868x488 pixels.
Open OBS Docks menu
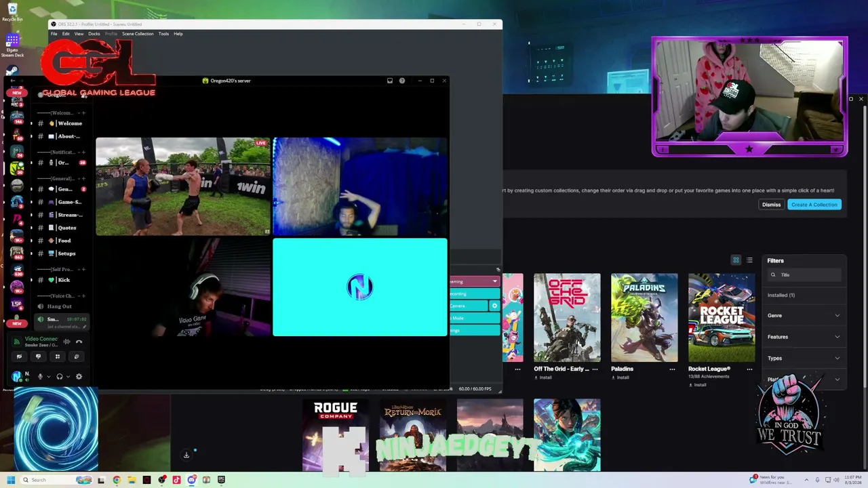pos(94,34)
